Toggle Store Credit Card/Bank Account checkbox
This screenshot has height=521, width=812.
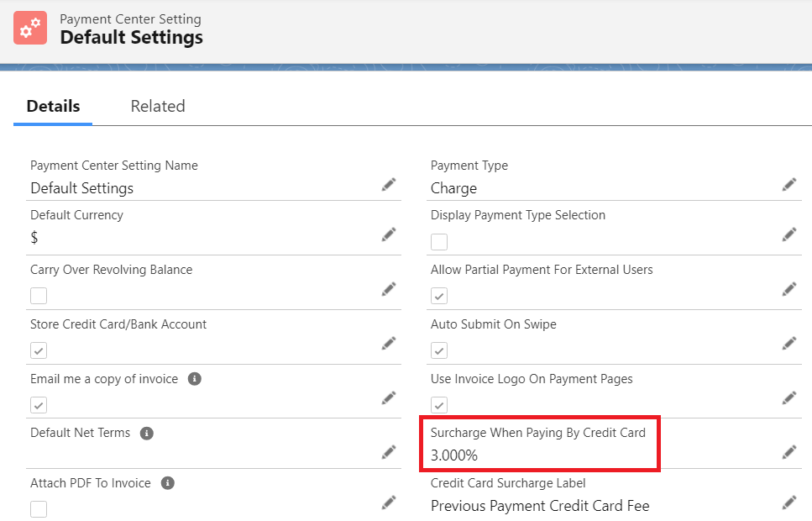click(39, 350)
